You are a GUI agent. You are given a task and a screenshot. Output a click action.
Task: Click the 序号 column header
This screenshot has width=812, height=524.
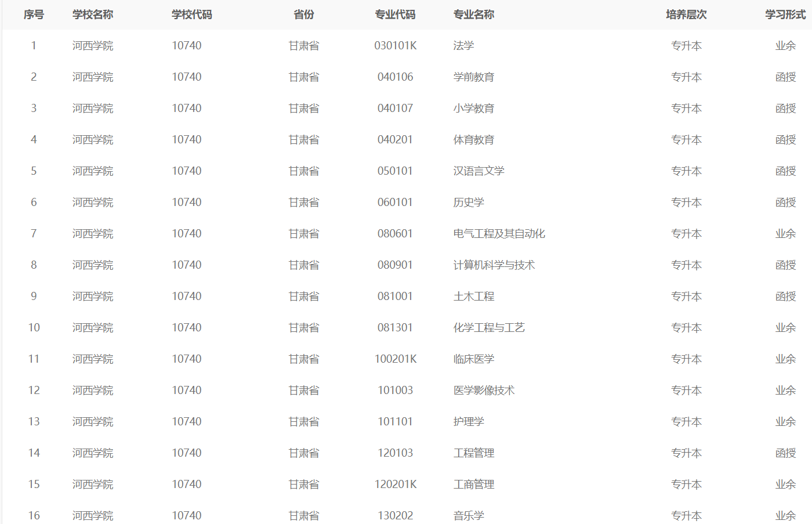(x=34, y=15)
